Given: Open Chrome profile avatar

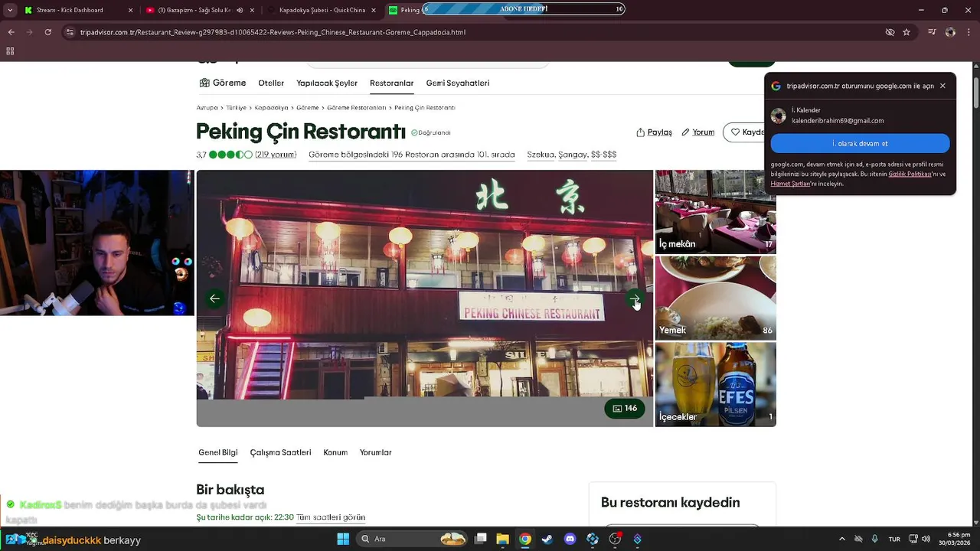Looking at the screenshot, I should click(950, 32).
